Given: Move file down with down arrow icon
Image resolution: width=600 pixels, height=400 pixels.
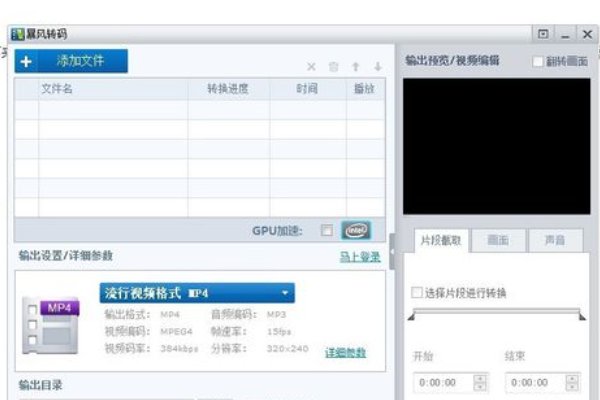Looking at the screenshot, I should [378, 67].
